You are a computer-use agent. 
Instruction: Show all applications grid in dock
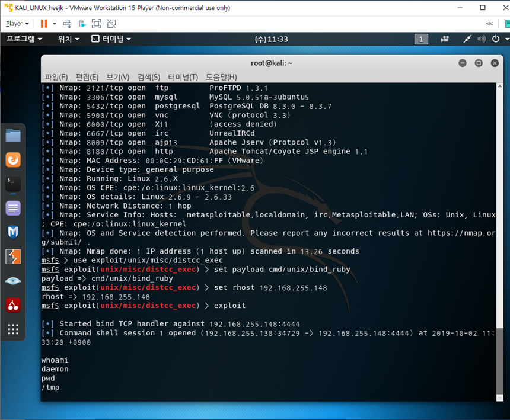pos(13,329)
